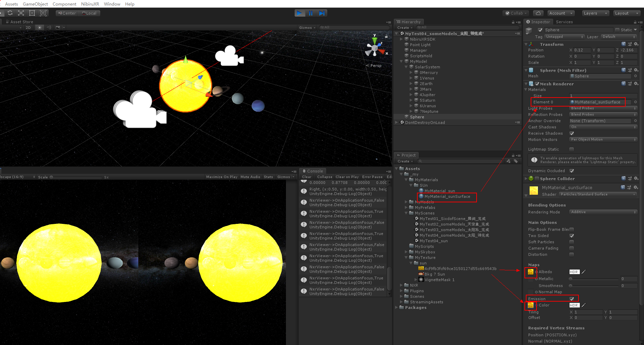644x345 pixels.
Task: Open the Transform component gear settings
Action: pos(636,44)
